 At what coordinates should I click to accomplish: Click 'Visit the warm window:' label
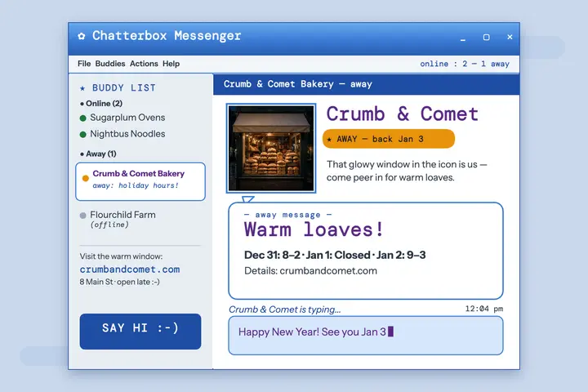click(121, 256)
